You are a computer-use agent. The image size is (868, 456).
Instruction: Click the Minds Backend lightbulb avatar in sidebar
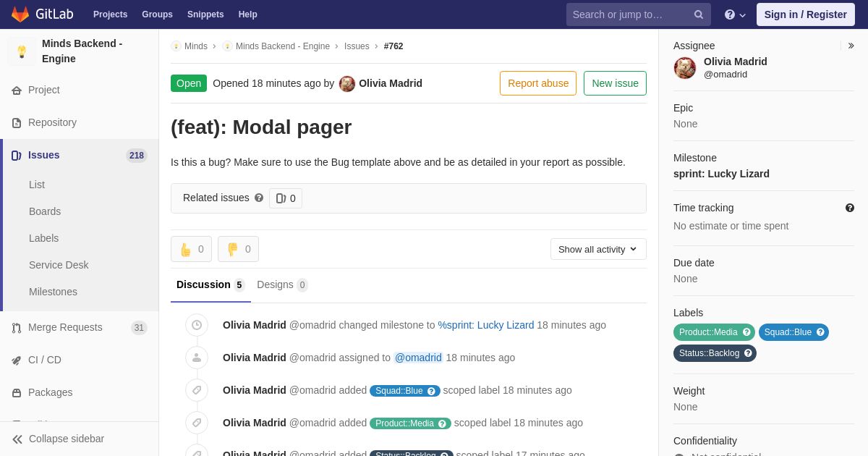(22, 51)
